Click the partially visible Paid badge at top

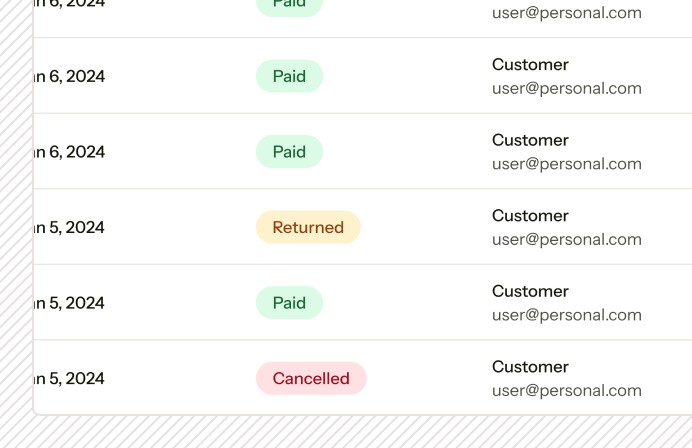click(x=289, y=7)
